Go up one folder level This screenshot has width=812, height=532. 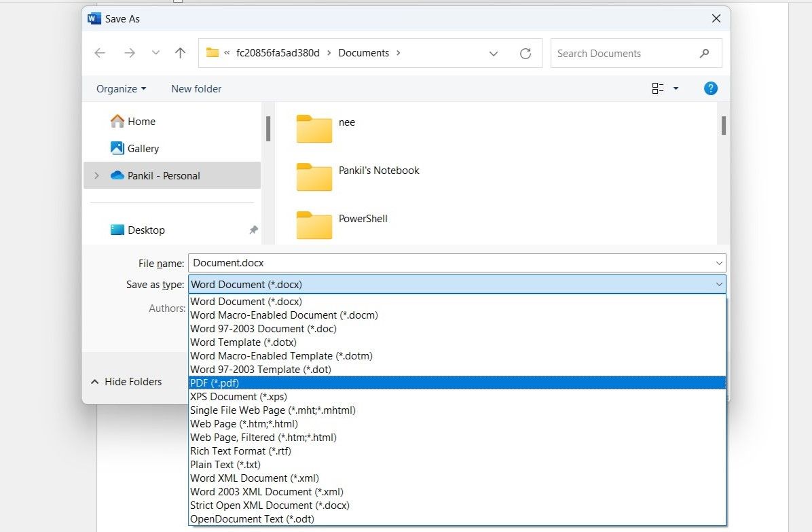pyautogui.click(x=180, y=53)
